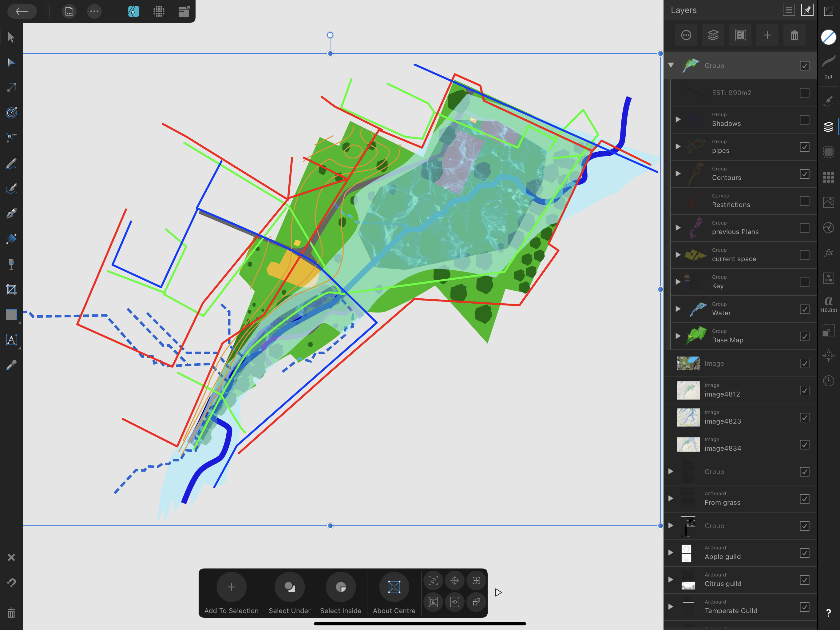Screen dimensions: 840x630
Task: Select the Transparency wine glass tool
Action: click(11, 264)
